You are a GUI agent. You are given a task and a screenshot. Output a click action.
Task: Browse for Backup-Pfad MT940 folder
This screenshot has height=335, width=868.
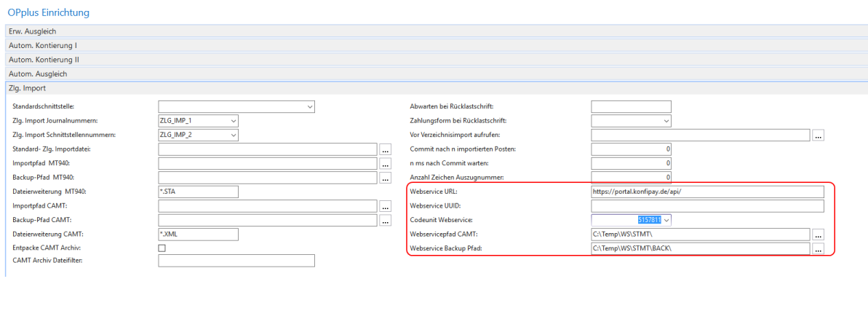point(386,178)
